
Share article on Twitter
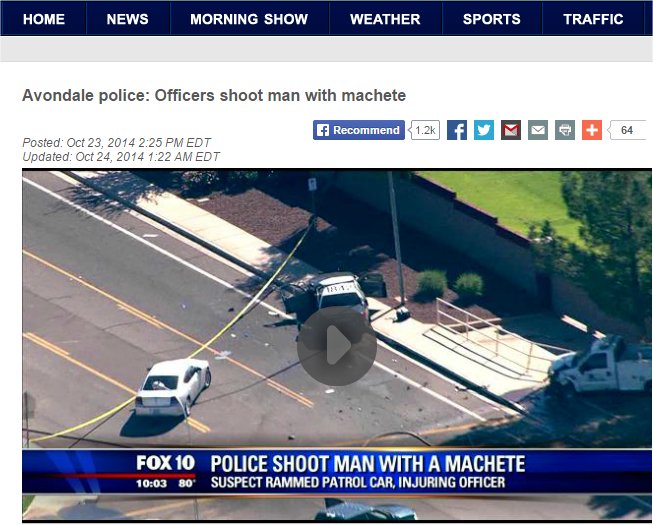pyautogui.click(x=484, y=130)
